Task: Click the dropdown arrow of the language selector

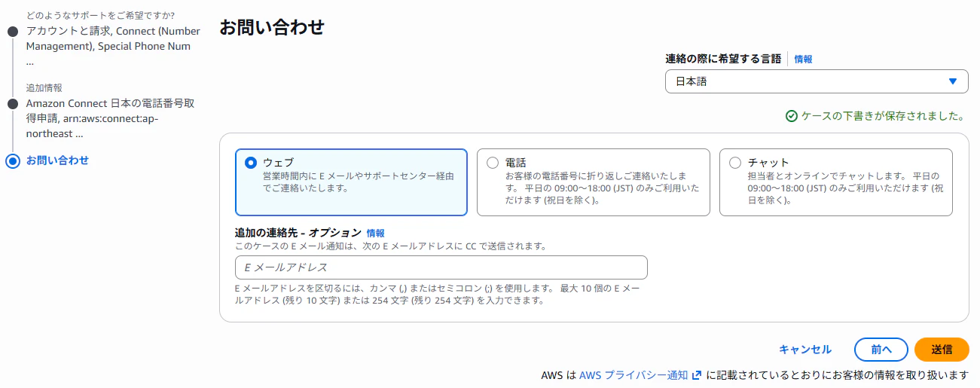Action: [952, 81]
